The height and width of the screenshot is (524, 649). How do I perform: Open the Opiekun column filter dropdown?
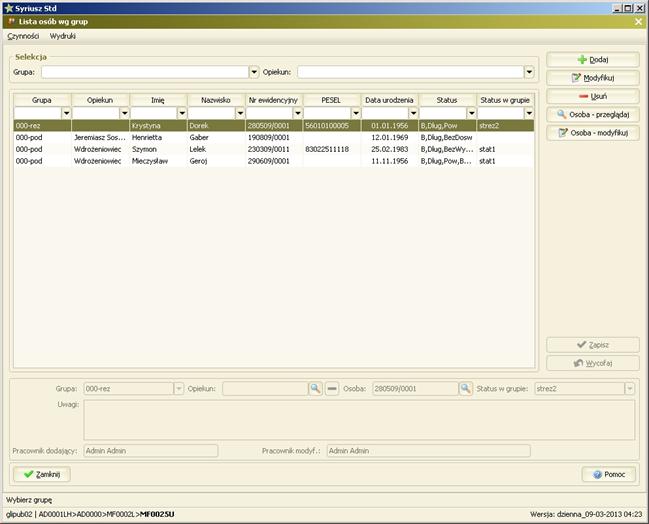pos(124,113)
